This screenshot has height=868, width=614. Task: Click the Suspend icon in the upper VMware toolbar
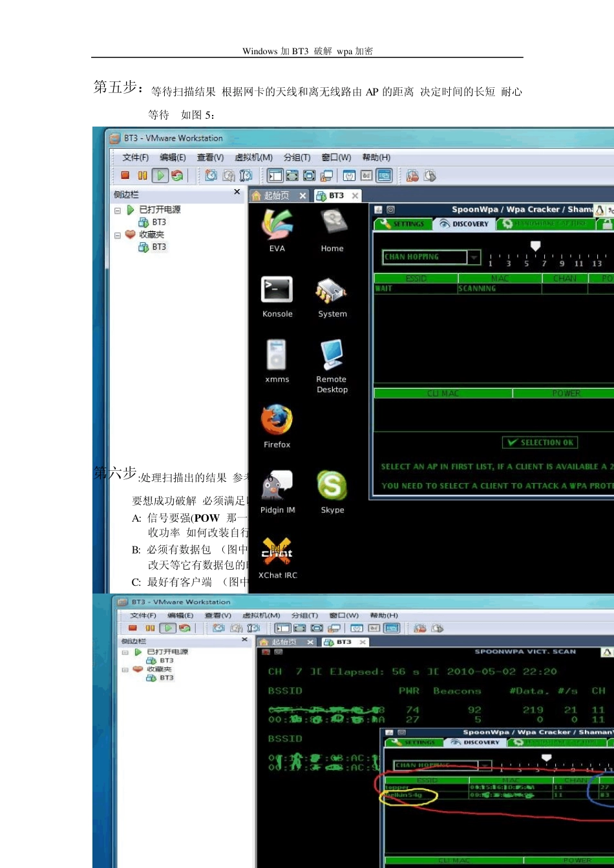[x=142, y=175]
